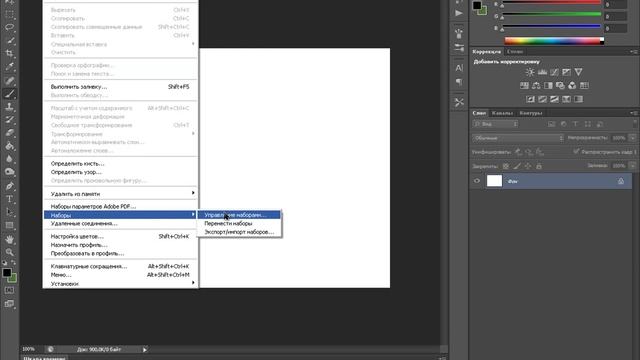Select the Hand tool
Screen dimensions: 640x360
click(9, 239)
